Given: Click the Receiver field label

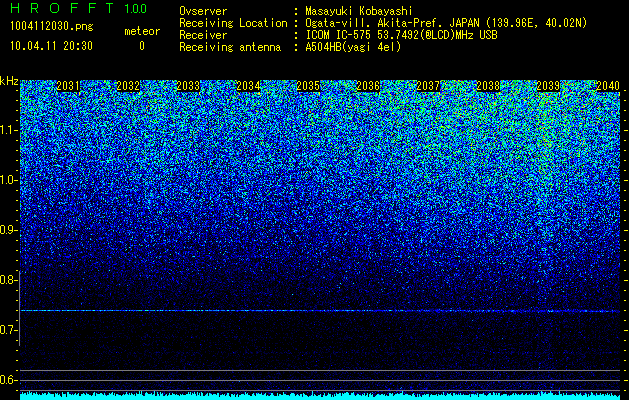Looking at the screenshot, I should (x=203, y=35).
